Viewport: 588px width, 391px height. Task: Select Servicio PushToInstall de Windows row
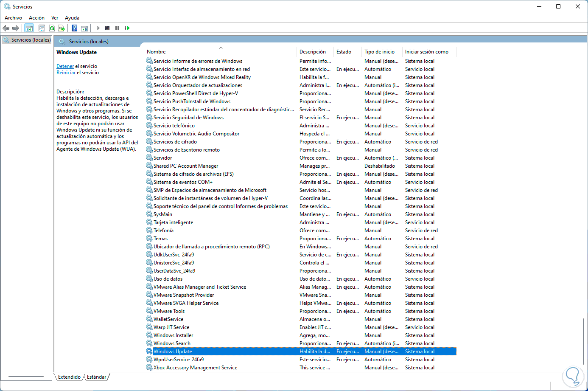[301, 101]
